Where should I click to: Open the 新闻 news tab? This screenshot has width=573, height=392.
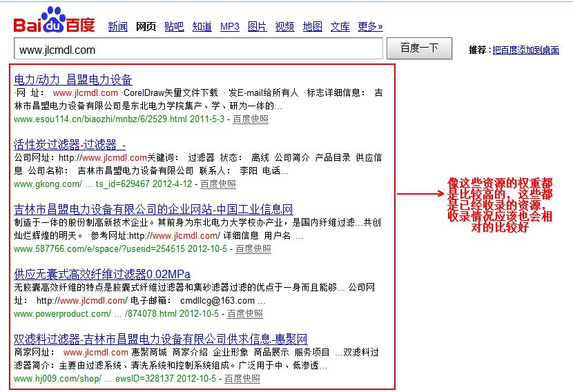pyautogui.click(x=117, y=27)
